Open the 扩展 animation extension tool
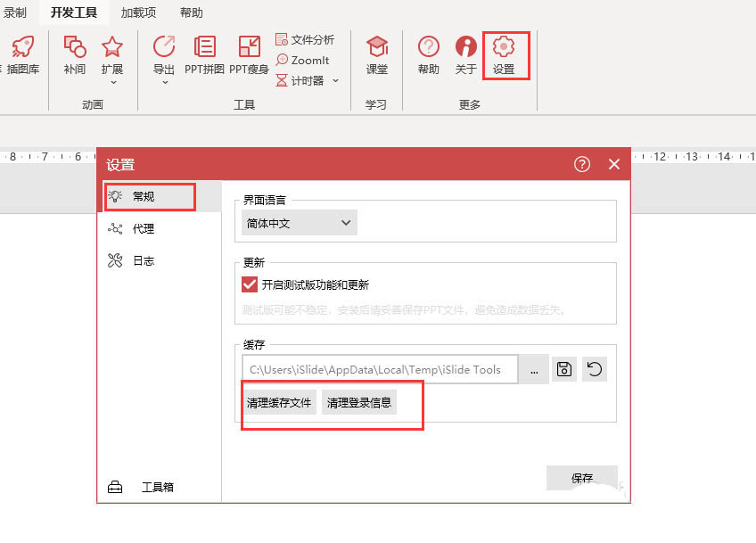Image resolution: width=756 pixels, height=543 pixels. (x=111, y=55)
